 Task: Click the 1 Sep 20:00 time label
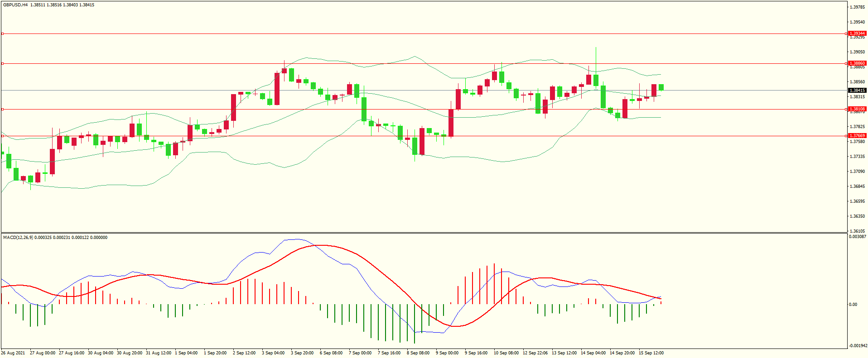click(215, 353)
